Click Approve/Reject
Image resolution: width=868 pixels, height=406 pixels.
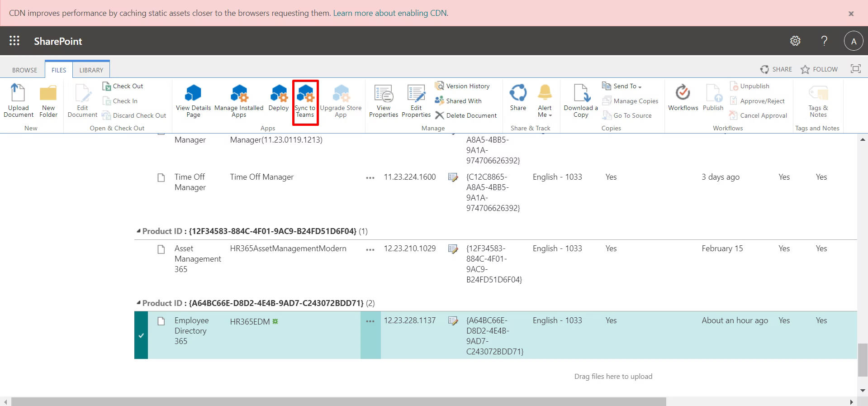point(757,101)
